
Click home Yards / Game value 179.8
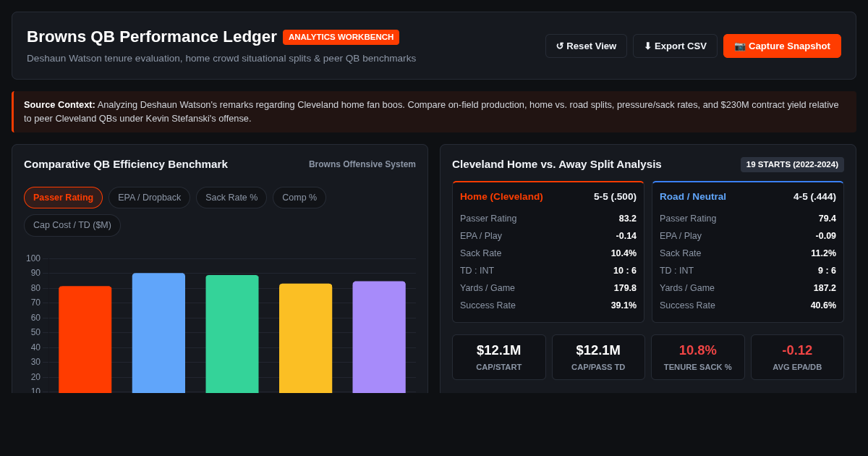[625, 288]
